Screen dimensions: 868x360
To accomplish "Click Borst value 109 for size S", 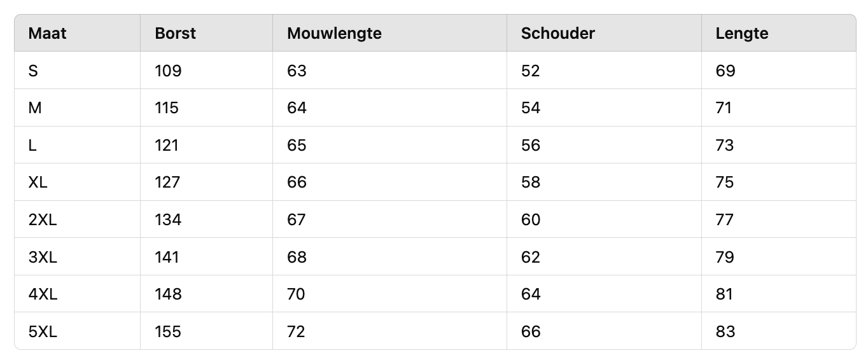I will pos(168,71).
